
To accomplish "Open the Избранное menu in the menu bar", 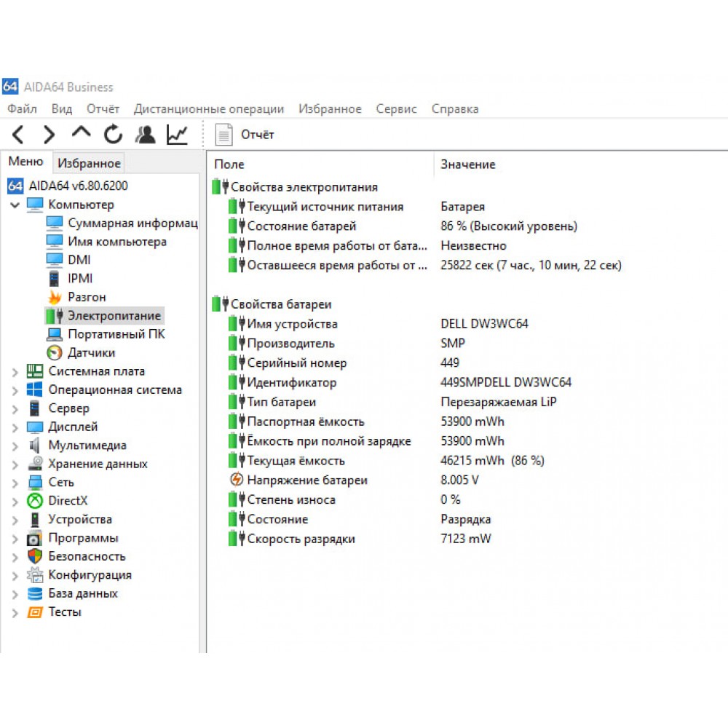I will point(330,108).
